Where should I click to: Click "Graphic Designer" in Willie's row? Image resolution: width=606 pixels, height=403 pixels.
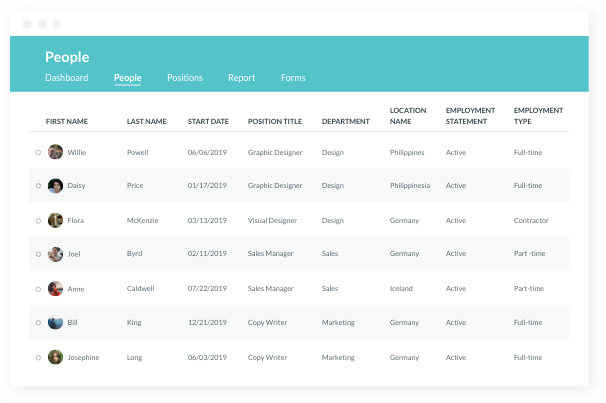tap(275, 153)
